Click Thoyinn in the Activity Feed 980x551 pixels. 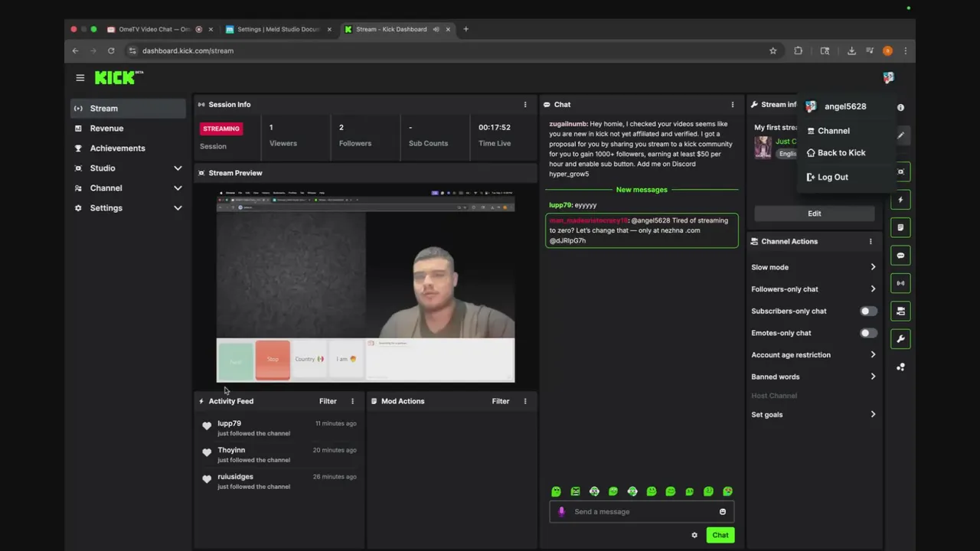(231, 450)
